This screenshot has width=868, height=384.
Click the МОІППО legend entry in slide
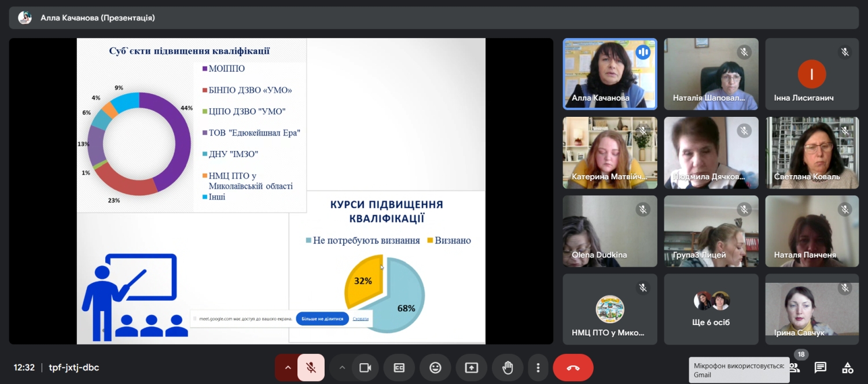click(223, 69)
